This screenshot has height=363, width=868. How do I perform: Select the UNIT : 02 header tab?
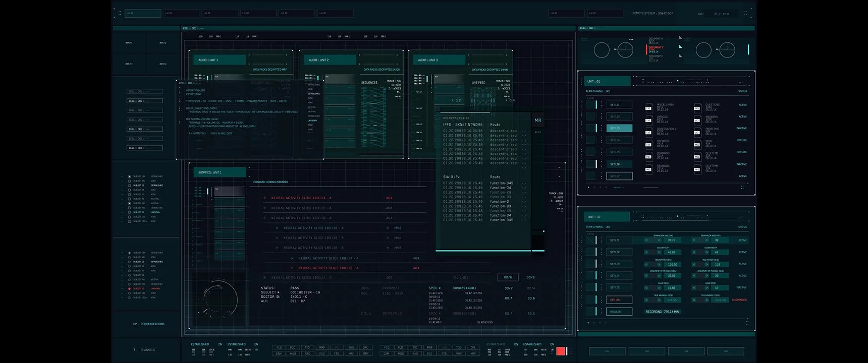point(607,217)
